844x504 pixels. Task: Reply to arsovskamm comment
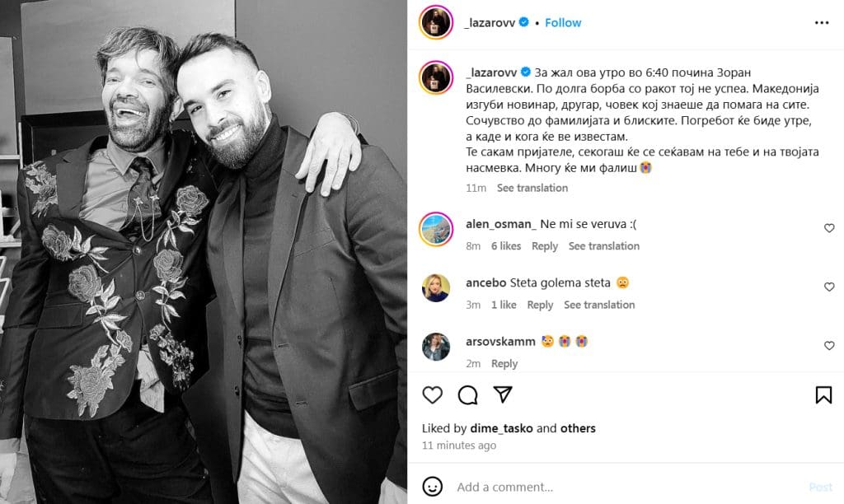pos(504,364)
